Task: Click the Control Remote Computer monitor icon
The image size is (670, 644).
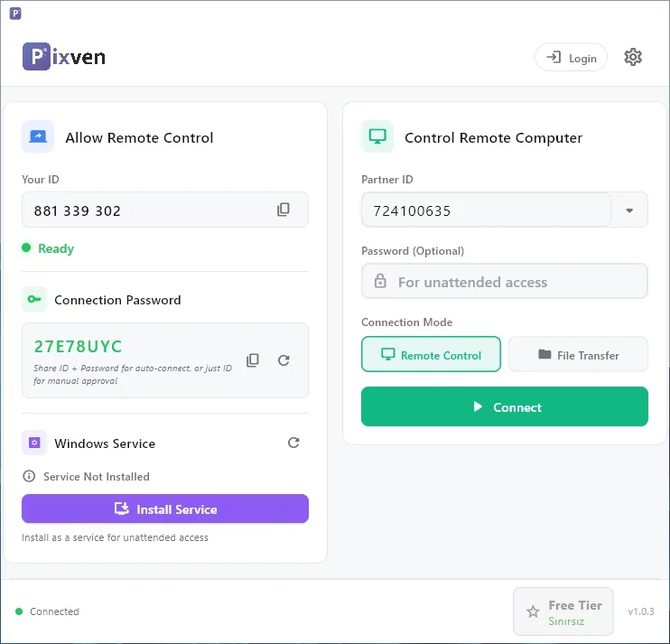Action: [377, 136]
